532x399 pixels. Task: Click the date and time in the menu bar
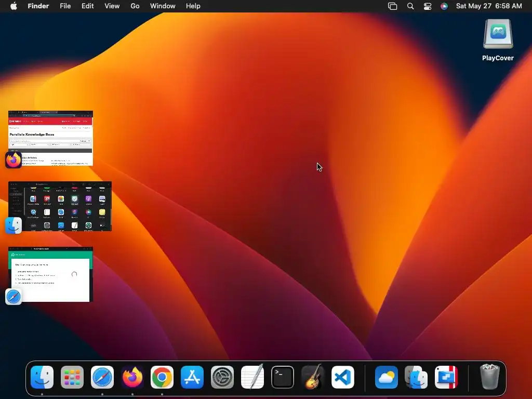pos(489,6)
